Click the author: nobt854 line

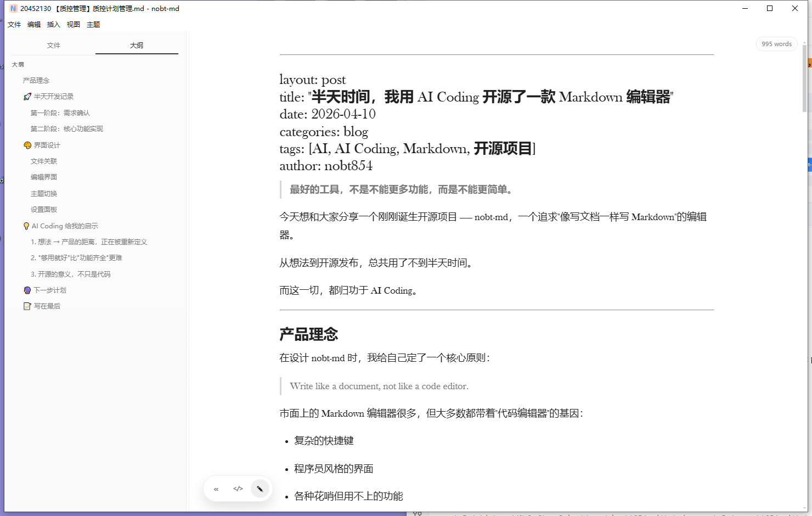[x=326, y=166]
